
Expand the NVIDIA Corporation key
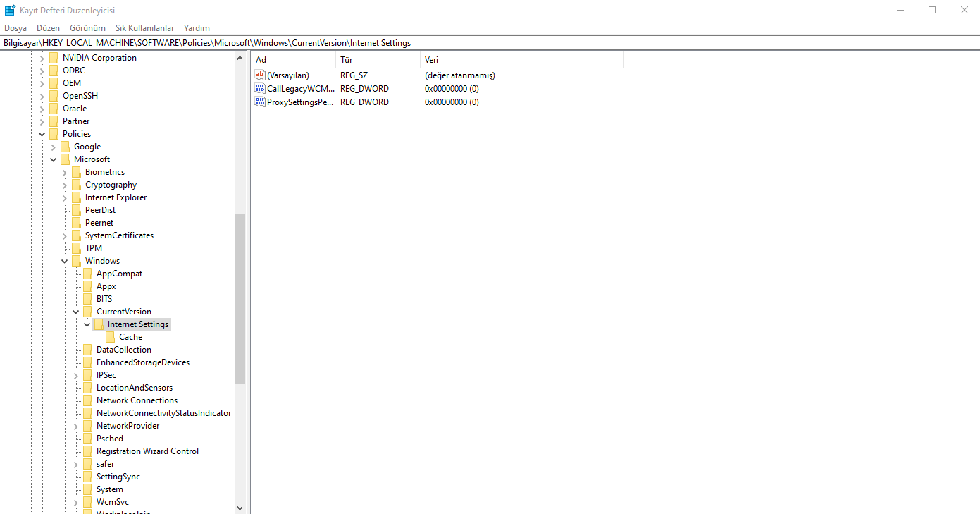pyautogui.click(x=42, y=58)
